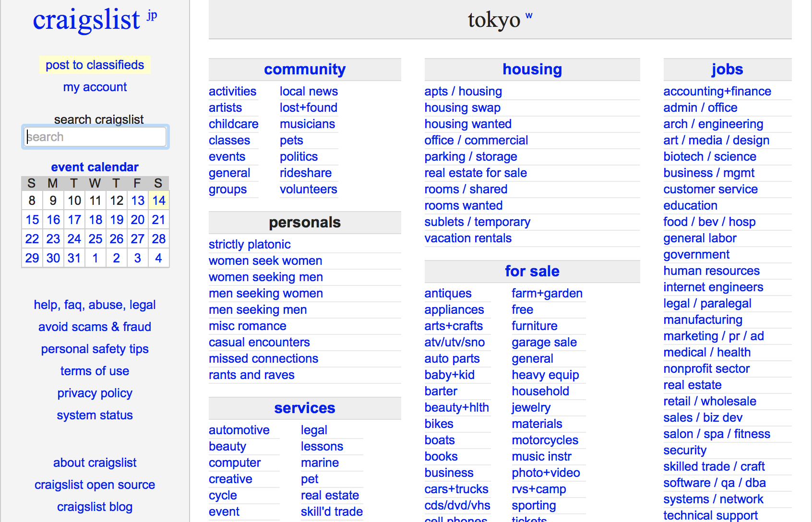Open 'rants and raves' link
Image resolution: width=812 pixels, height=522 pixels.
click(x=251, y=375)
